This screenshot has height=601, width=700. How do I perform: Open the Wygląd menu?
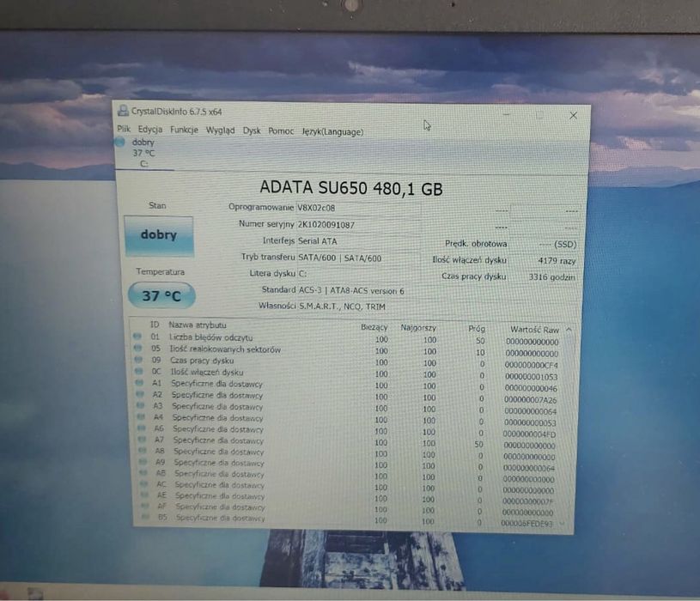tap(220, 131)
